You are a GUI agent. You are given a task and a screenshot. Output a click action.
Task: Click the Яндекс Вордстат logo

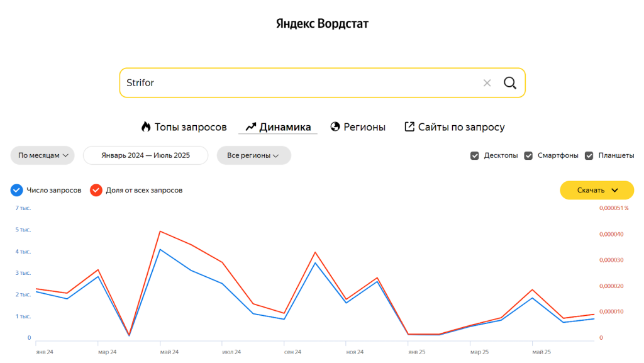click(x=322, y=24)
